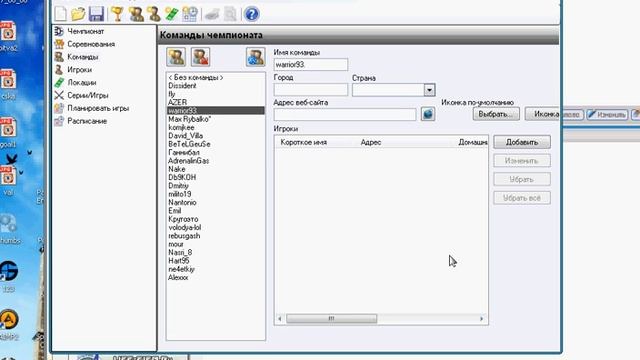Click the add team icon above list
The width and height of the screenshot is (640, 360).
pyautogui.click(x=176, y=57)
